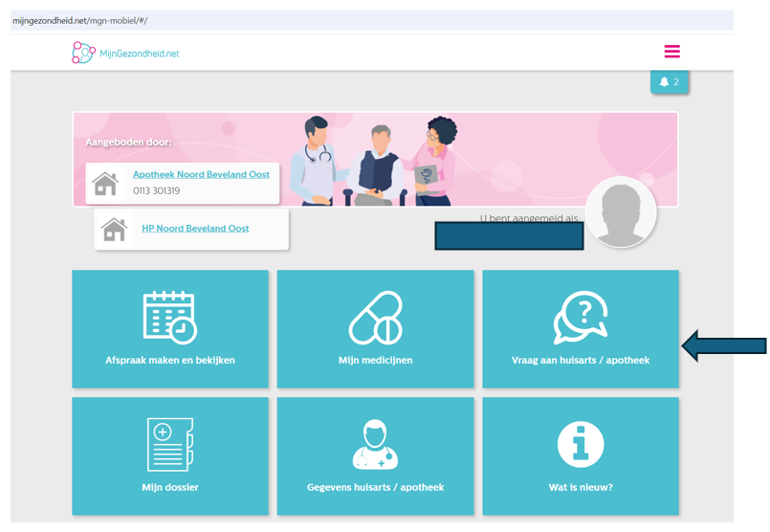The height and width of the screenshot is (532, 770).
Task: Click the house icon beside Apotheek
Action: click(x=105, y=183)
